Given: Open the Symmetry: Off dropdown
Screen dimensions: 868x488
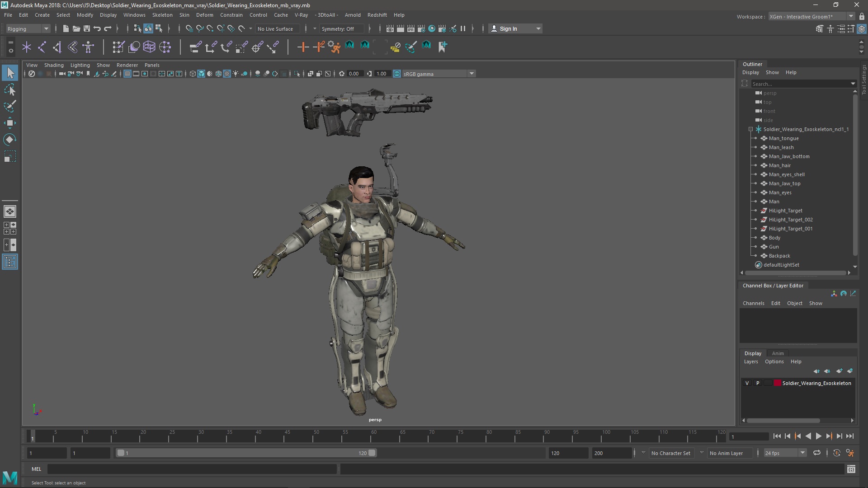Looking at the screenshot, I should click(342, 28).
